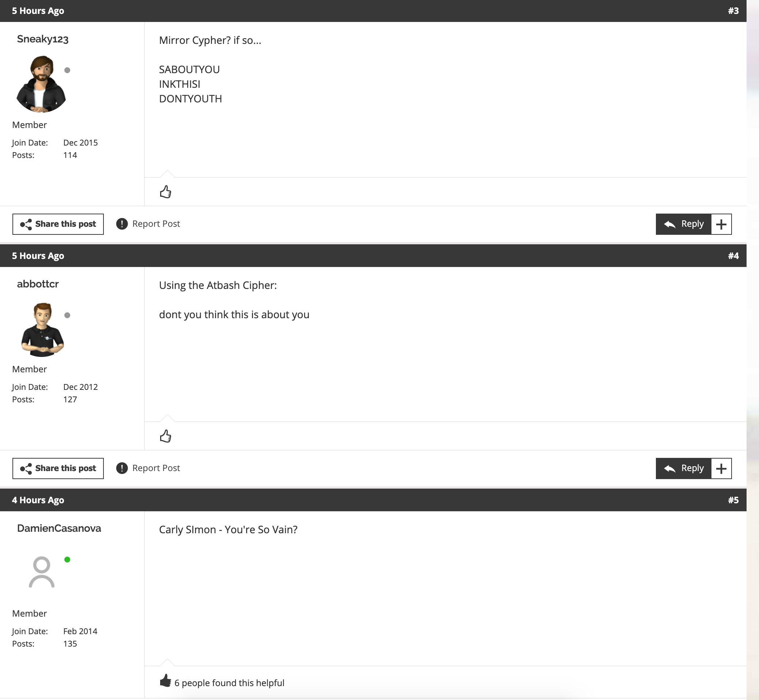Reply to Sneaky123's Mirror Cypher post
Screen dimensions: 759x700
tap(684, 224)
